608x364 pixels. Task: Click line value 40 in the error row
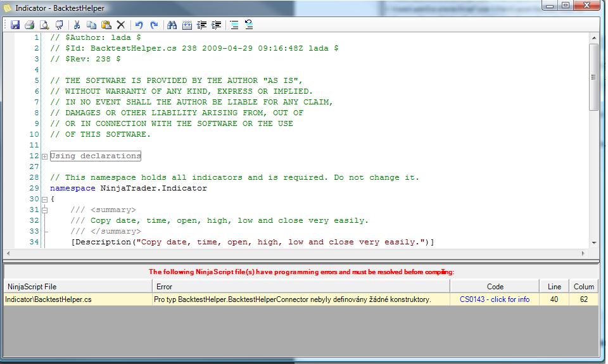554,299
